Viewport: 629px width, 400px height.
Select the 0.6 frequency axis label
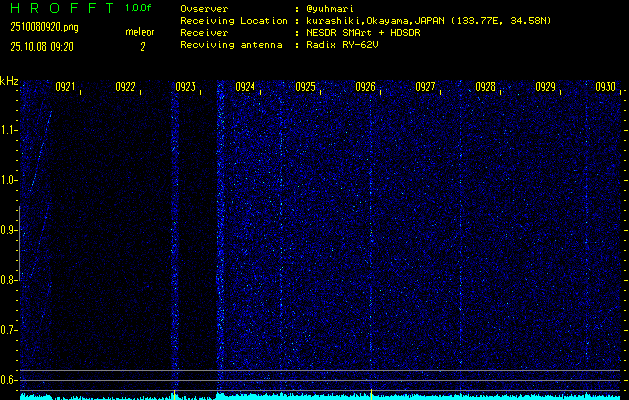point(9,379)
